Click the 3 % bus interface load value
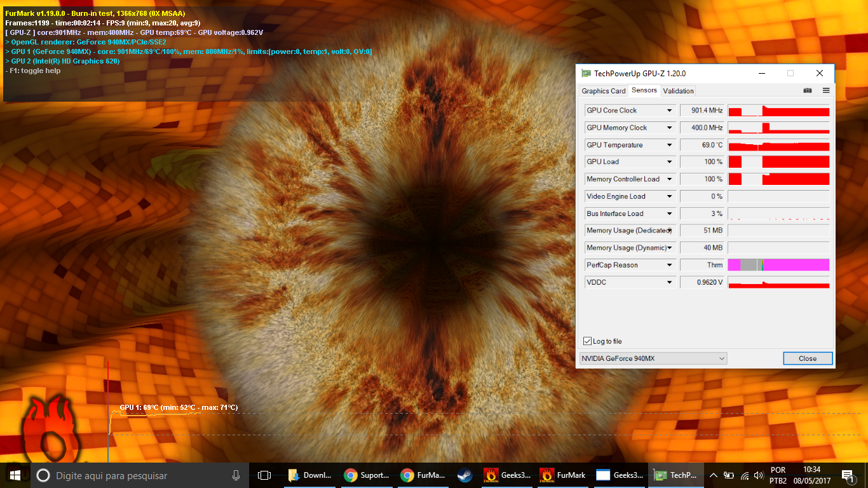Screen dimensions: 868x488 coord(702,213)
